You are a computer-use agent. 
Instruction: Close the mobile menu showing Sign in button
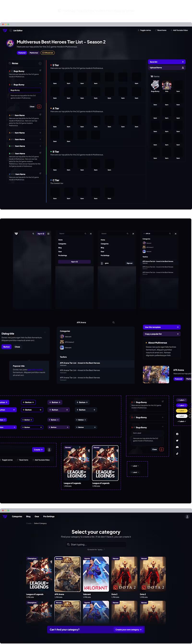[x=91, y=234]
